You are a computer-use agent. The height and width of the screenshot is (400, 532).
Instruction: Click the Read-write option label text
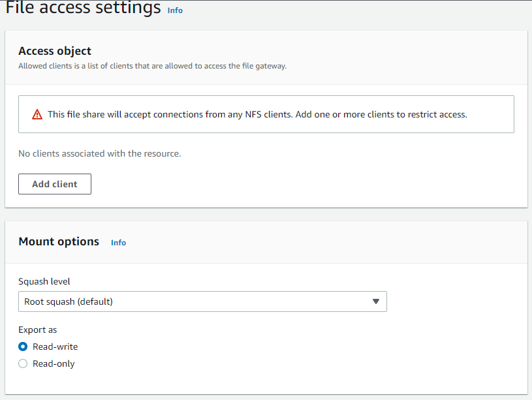[x=55, y=346]
